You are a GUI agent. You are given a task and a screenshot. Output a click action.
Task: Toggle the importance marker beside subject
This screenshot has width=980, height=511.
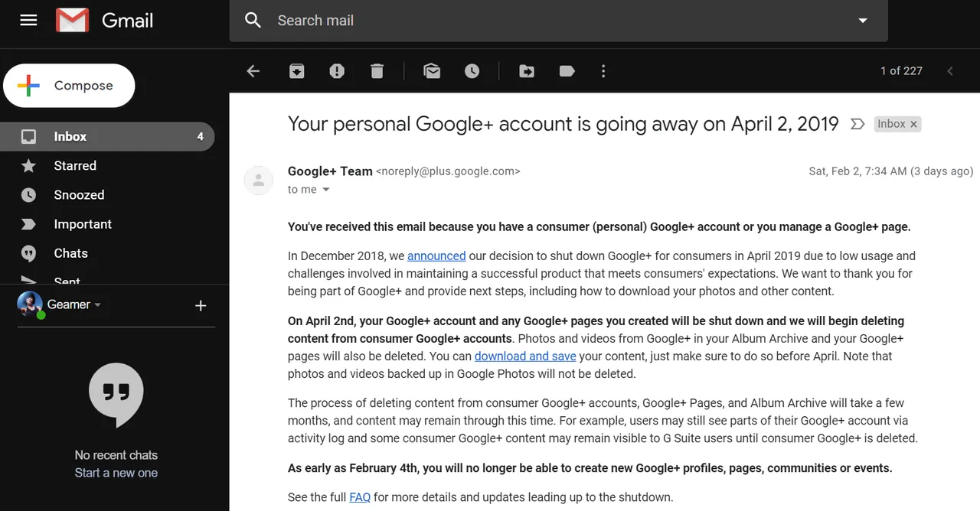point(857,124)
